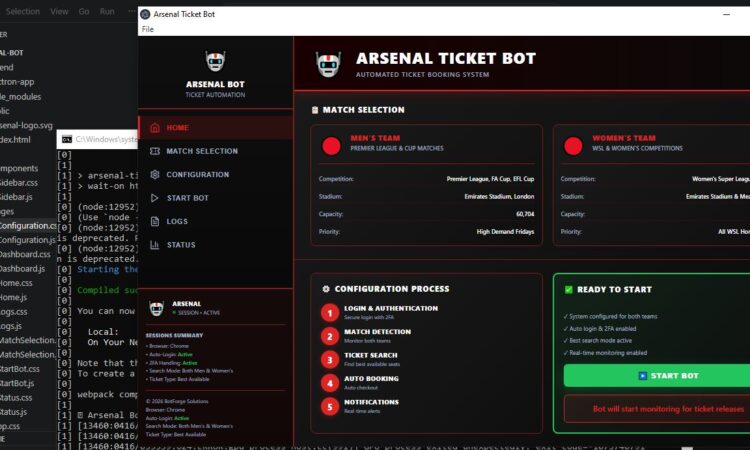The width and height of the screenshot is (750, 450).
Task: Click the Logs document icon
Action: (x=155, y=221)
